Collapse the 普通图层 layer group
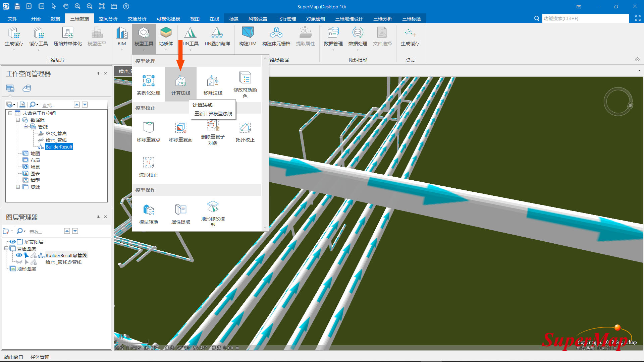 (6, 248)
